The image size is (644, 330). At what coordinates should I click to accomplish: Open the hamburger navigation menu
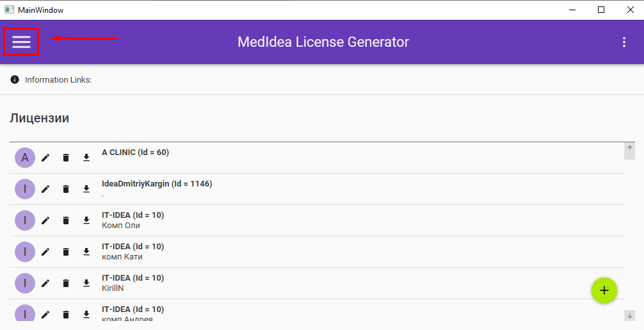pos(21,42)
